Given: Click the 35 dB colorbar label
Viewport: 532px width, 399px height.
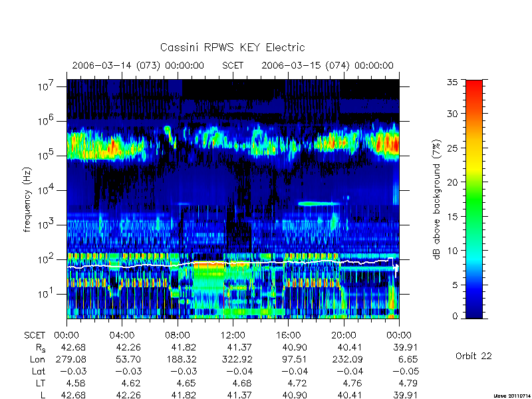Looking at the screenshot, I should point(452,82).
